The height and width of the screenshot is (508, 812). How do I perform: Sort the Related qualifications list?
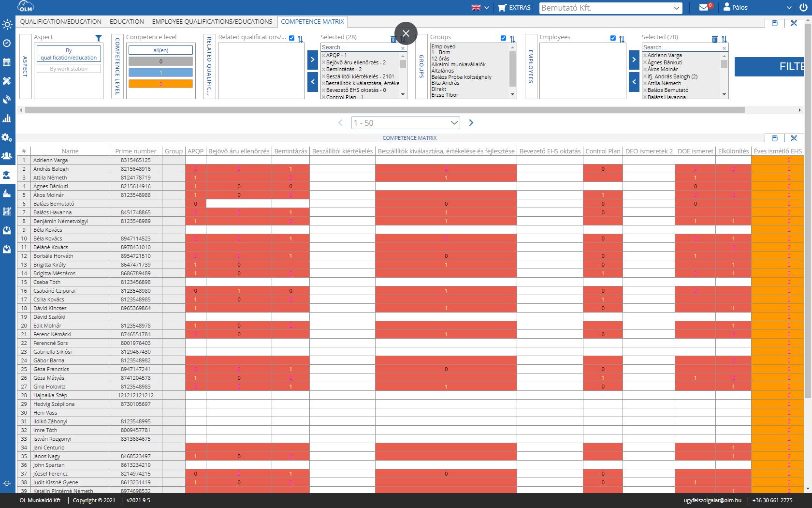(x=301, y=39)
